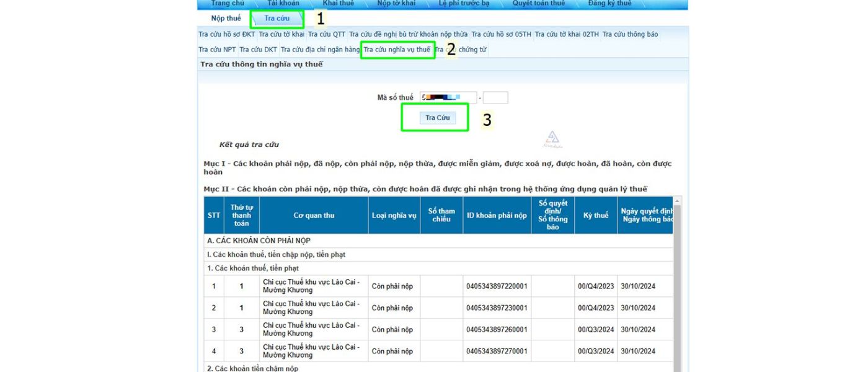Open Khai thuế in top menu
This screenshot has height=372, width=868.
pyautogui.click(x=338, y=4)
